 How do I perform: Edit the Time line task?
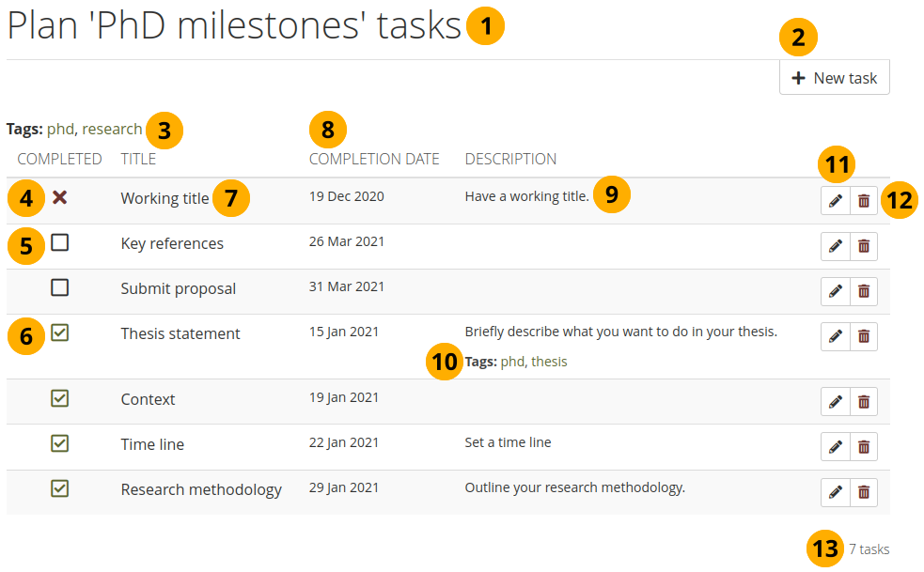point(835,446)
